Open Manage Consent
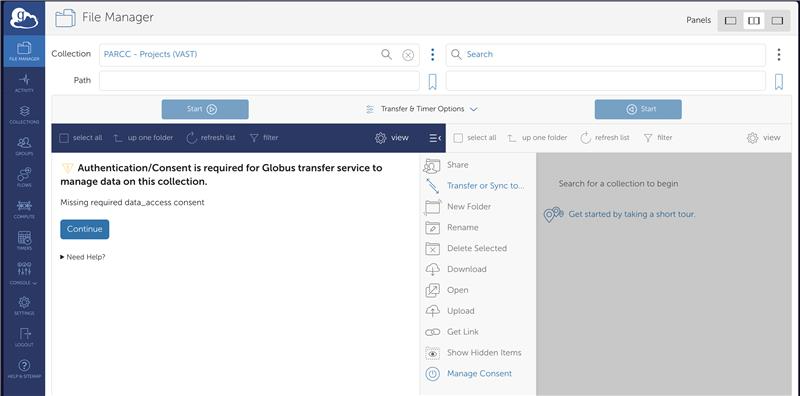This screenshot has width=800, height=396. click(x=468, y=374)
